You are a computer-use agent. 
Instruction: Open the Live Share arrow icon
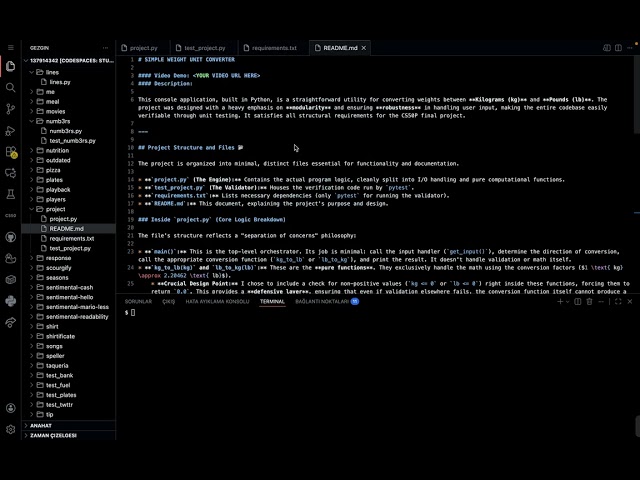[11, 322]
